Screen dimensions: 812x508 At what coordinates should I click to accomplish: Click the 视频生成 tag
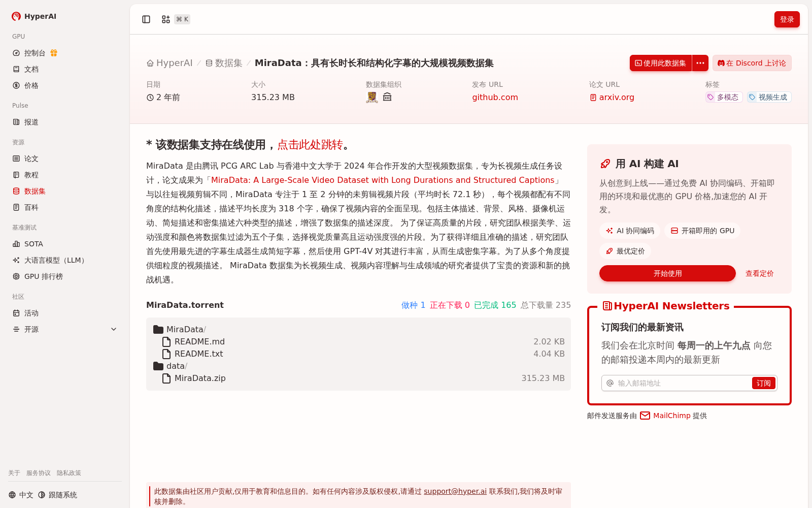coord(769,97)
